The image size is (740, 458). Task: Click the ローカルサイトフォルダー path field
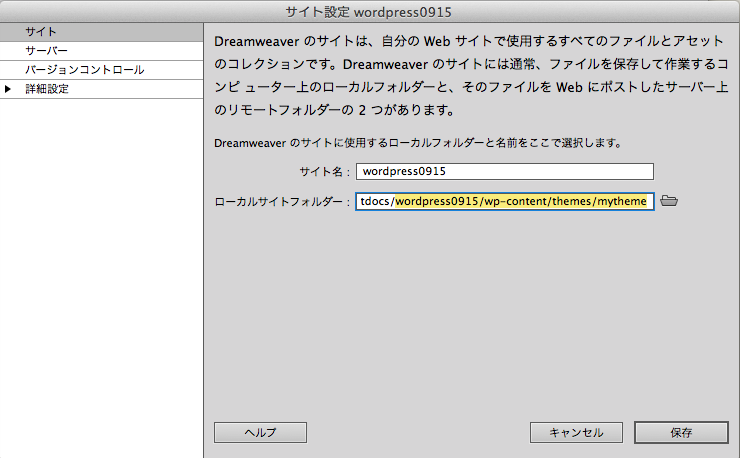pyautogui.click(x=505, y=201)
